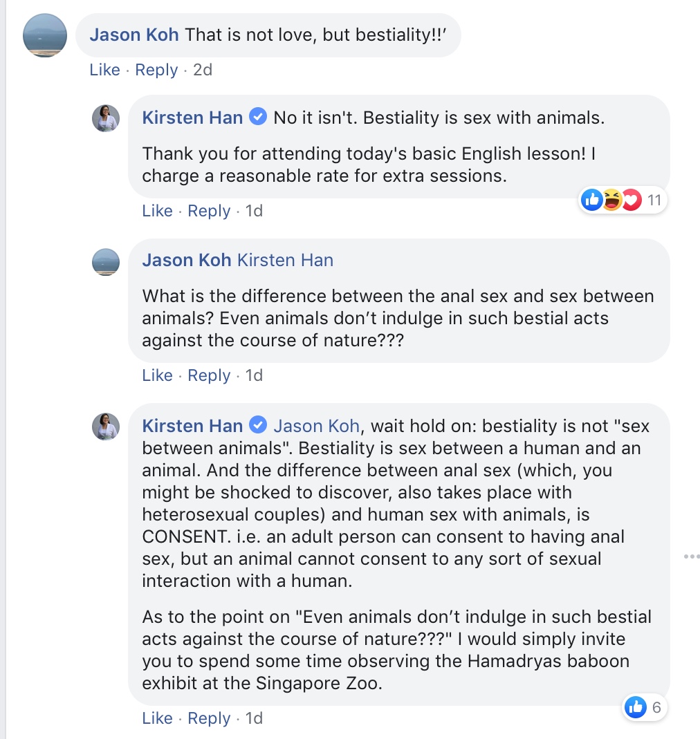Click Jason Koh's avatar on his second comment
700x739 pixels.
(x=106, y=262)
